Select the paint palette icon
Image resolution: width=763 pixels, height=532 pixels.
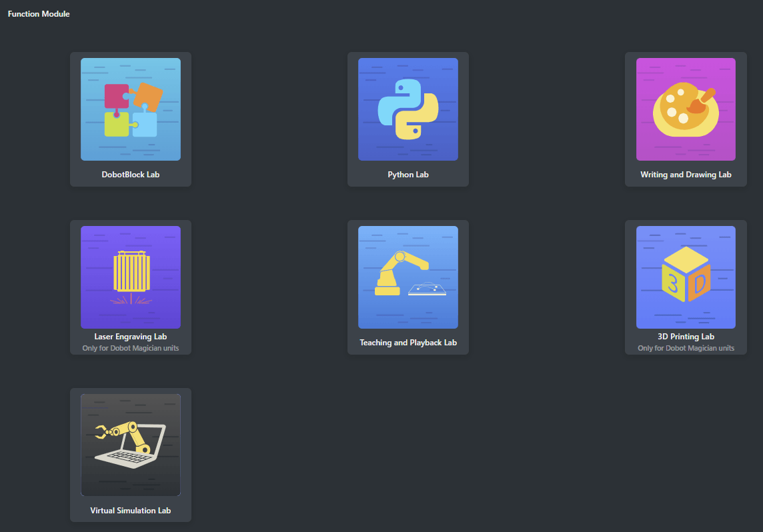tap(686, 109)
